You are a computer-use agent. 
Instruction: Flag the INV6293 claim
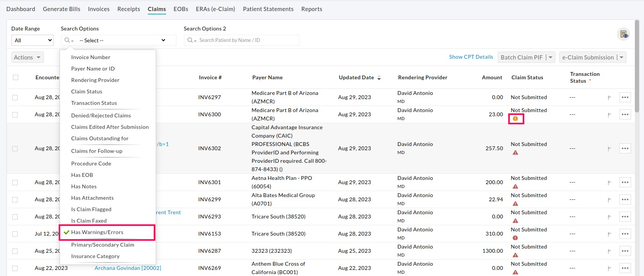[609, 217]
